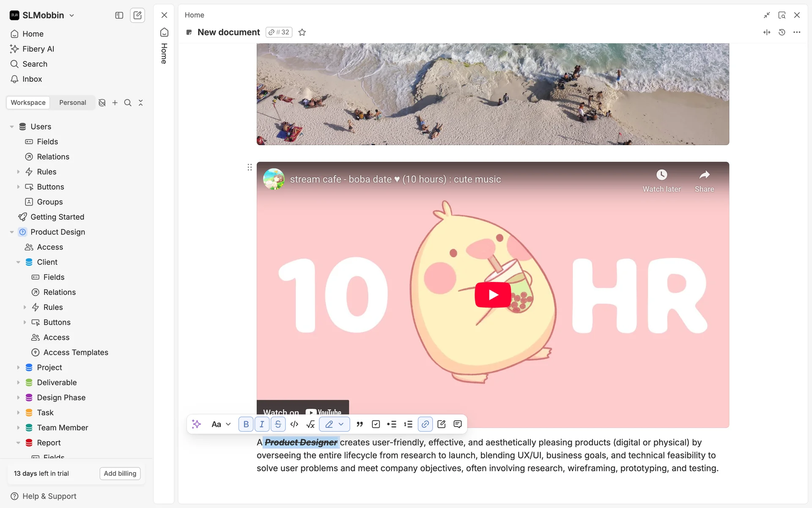Toggle bold formatting off

[x=246, y=424]
